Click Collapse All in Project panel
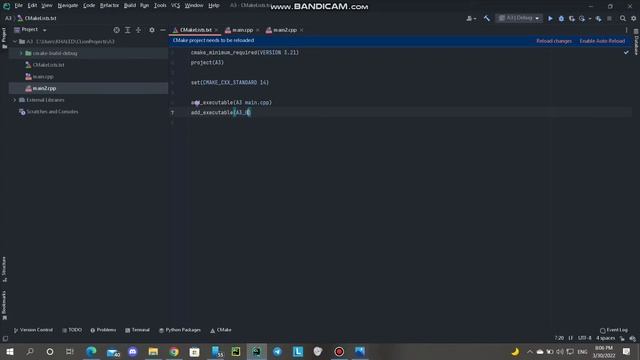 138,30
